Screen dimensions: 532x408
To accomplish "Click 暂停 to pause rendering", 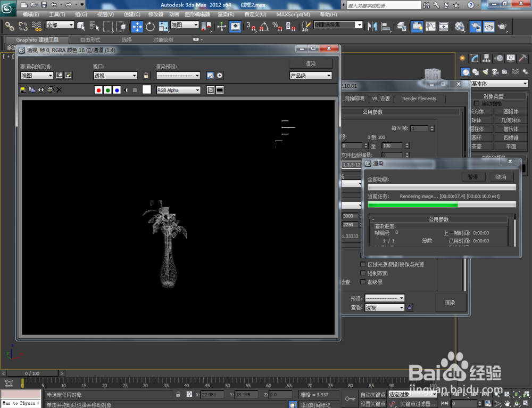I will click(x=473, y=177).
